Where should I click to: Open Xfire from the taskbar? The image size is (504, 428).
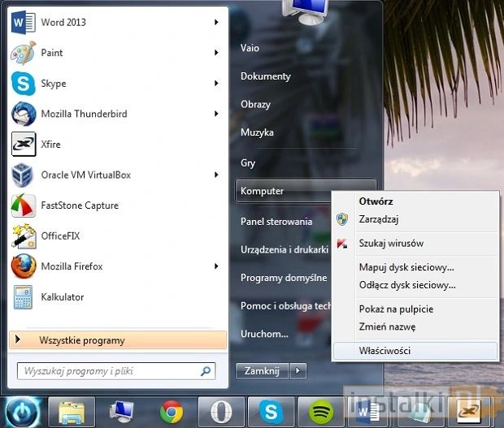[x=469, y=413]
